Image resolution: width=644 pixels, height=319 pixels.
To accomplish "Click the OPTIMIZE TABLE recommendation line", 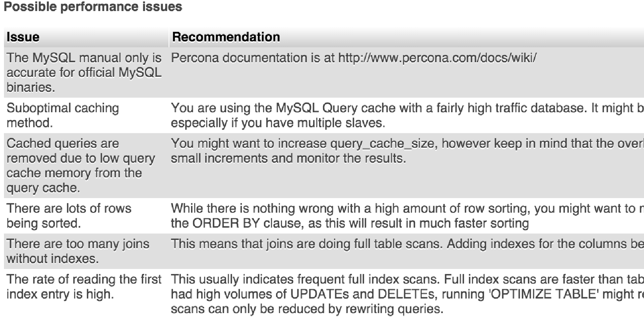I will (407, 294).
